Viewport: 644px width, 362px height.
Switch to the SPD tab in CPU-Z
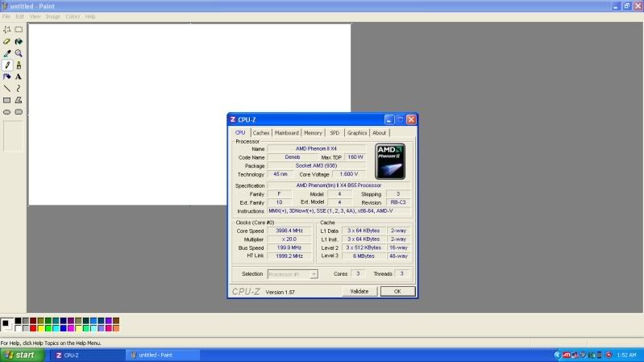tap(334, 133)
